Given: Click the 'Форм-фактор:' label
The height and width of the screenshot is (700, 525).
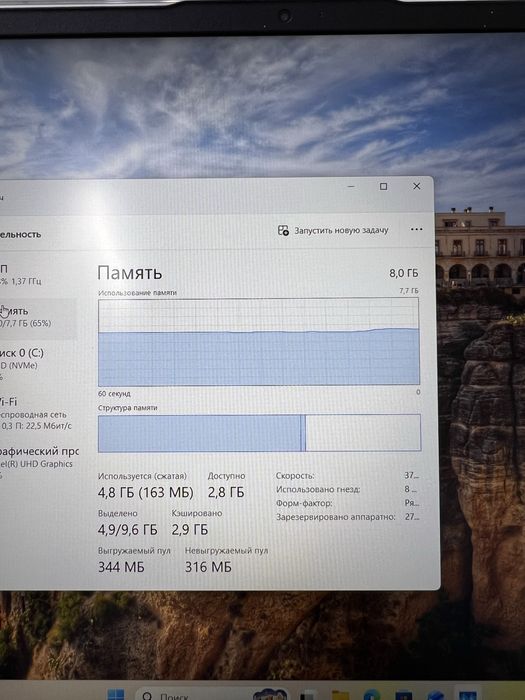Looking at the screenshot, I should tap(304, 503).
